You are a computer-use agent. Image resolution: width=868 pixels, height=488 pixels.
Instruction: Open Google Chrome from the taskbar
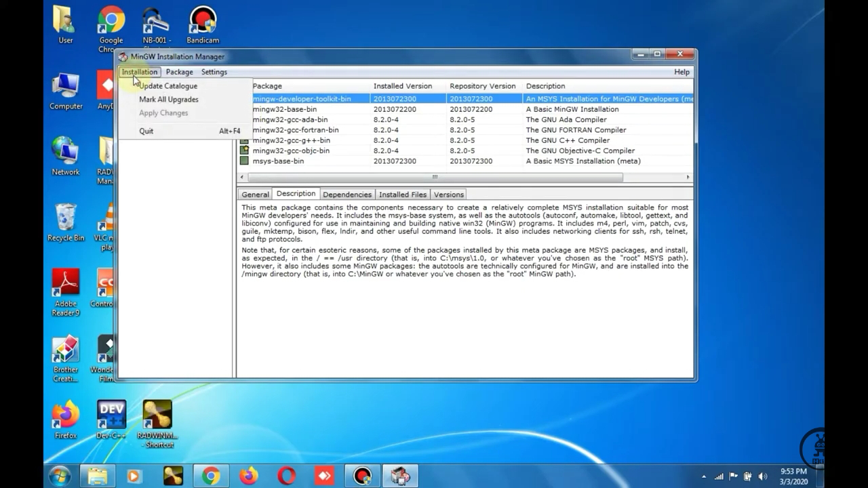211,476
